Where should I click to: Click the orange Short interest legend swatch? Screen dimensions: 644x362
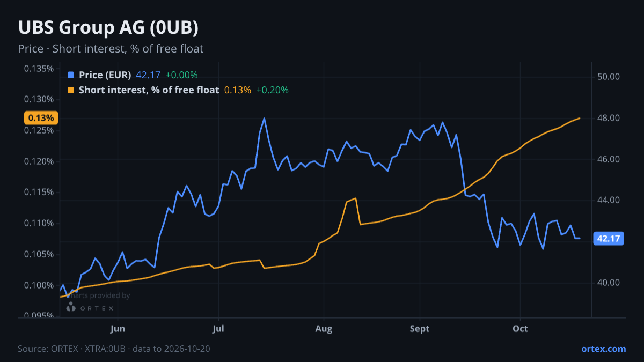71,90
